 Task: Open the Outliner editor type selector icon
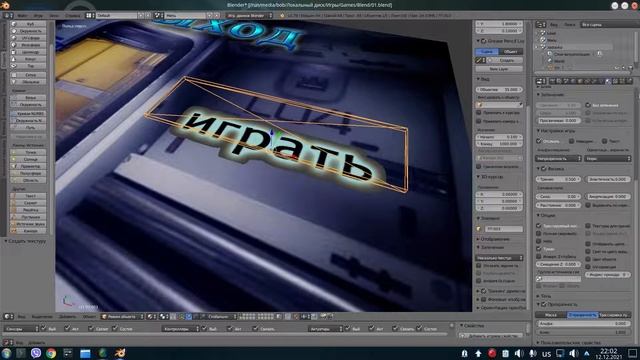(x=541, y=24)
